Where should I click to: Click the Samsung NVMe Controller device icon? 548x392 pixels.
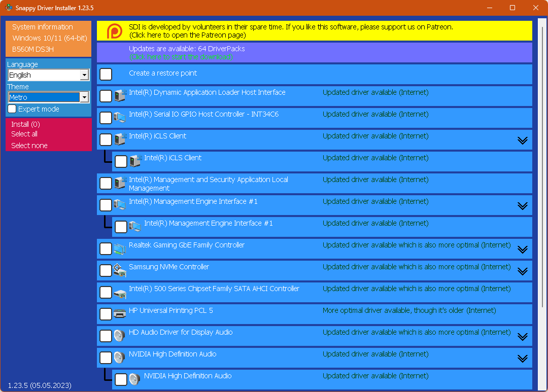tap(120, 271)
